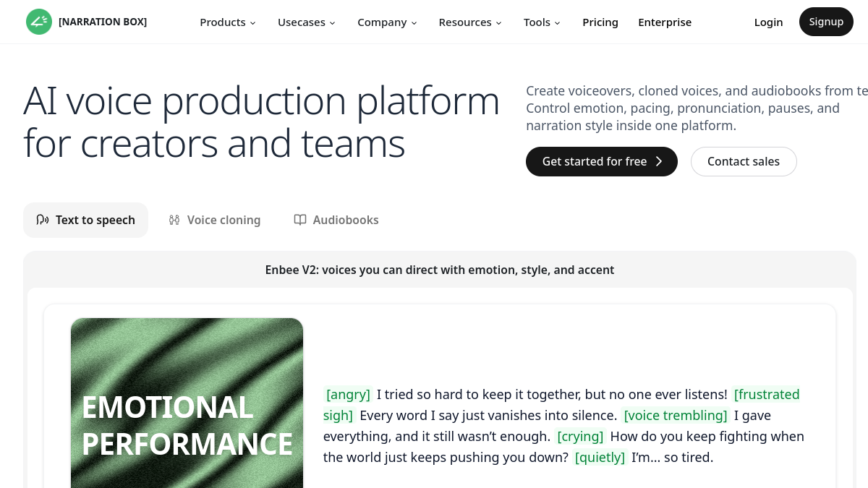Click the "I'm... so tired." sentence

click(x=673, y=458)
